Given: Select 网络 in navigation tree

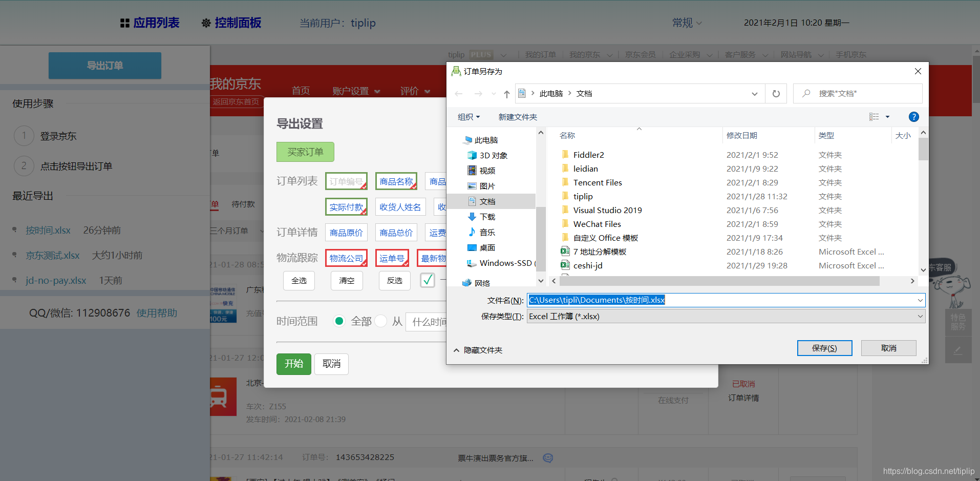Looking at the screenshot, I should (x=476, y=283).
